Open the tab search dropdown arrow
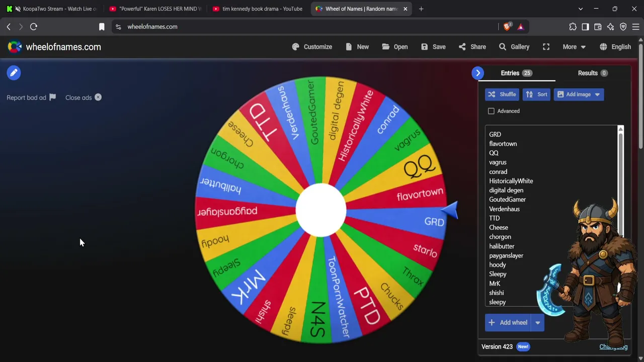This screenshot has width=644, height=362. pos(581,9)
